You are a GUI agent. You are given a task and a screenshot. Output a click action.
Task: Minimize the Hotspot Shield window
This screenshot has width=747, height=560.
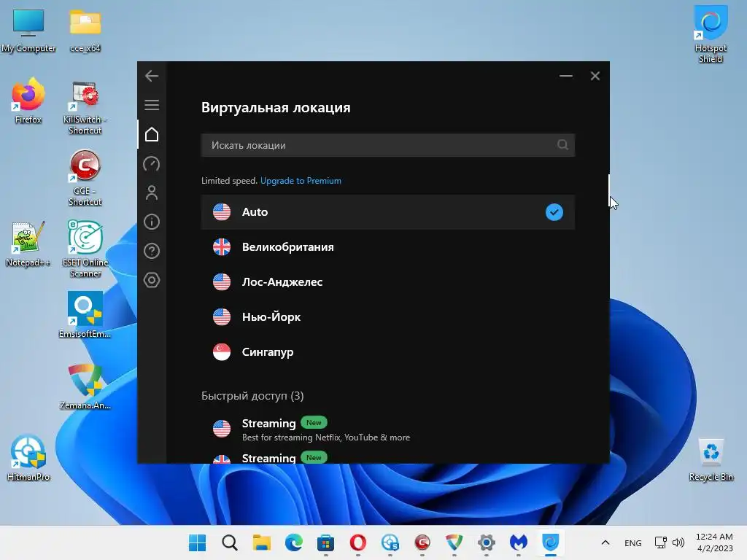(x=566, y=76)
